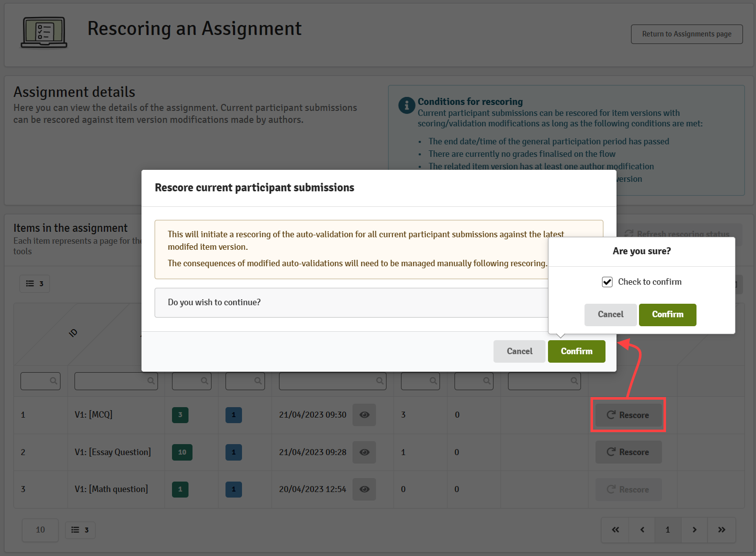This screenshot has height=556, width=756.
Task: Open the top list count button showing 3
Action: click(34, 284)
